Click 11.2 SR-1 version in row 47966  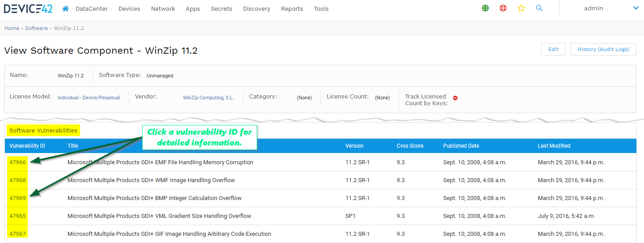[x=357, y=162]
